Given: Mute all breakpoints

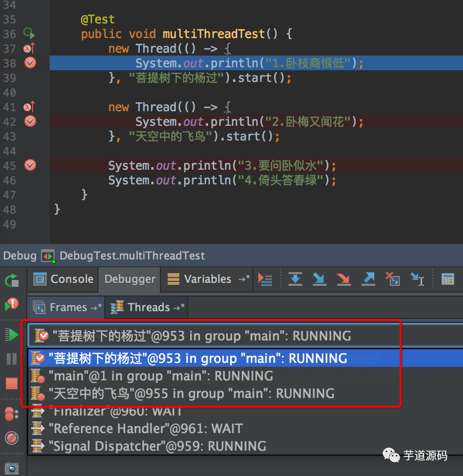Looking at the screenshot, I should point(12,438).
